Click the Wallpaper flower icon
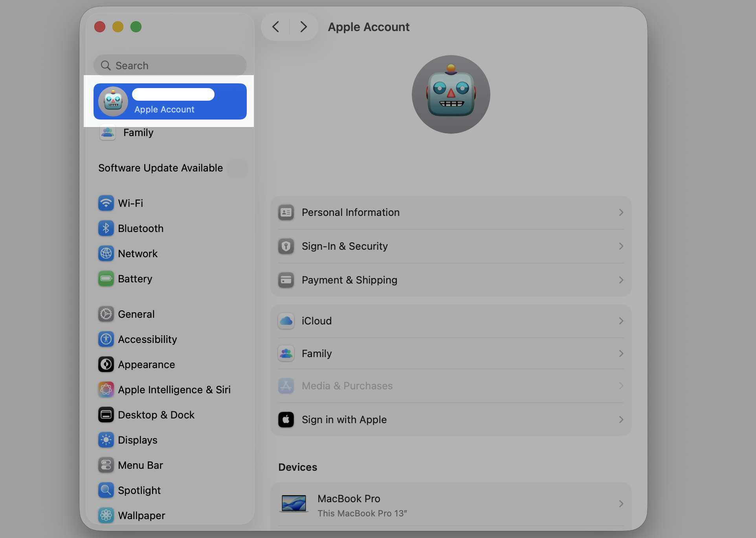756x538 pixels. (x=106, y=516)
